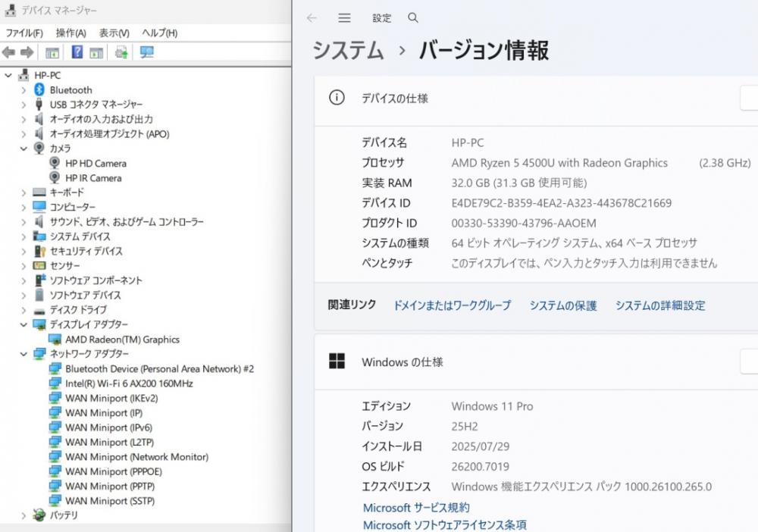
Task: Open ドメインまたはワークグループ link
Action: tap(452, 305)
